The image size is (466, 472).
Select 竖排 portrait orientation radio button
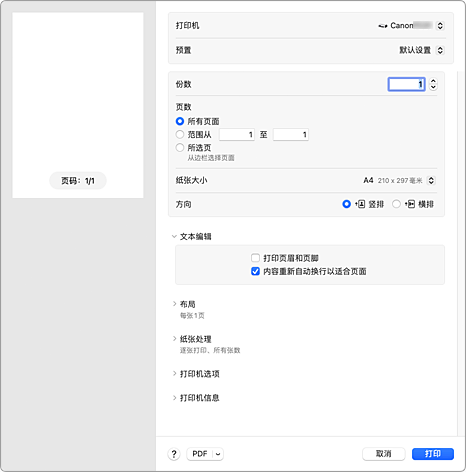(x=346, y=204)
